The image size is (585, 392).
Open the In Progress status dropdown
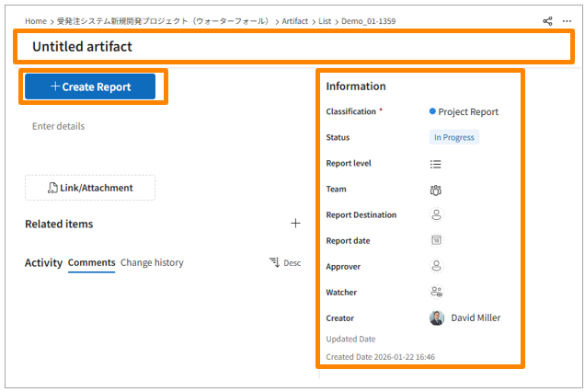pos(454,138)
